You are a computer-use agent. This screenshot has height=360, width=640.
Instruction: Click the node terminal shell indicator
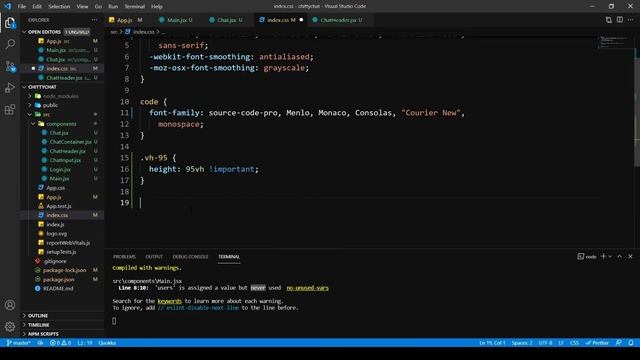[587, 256]
